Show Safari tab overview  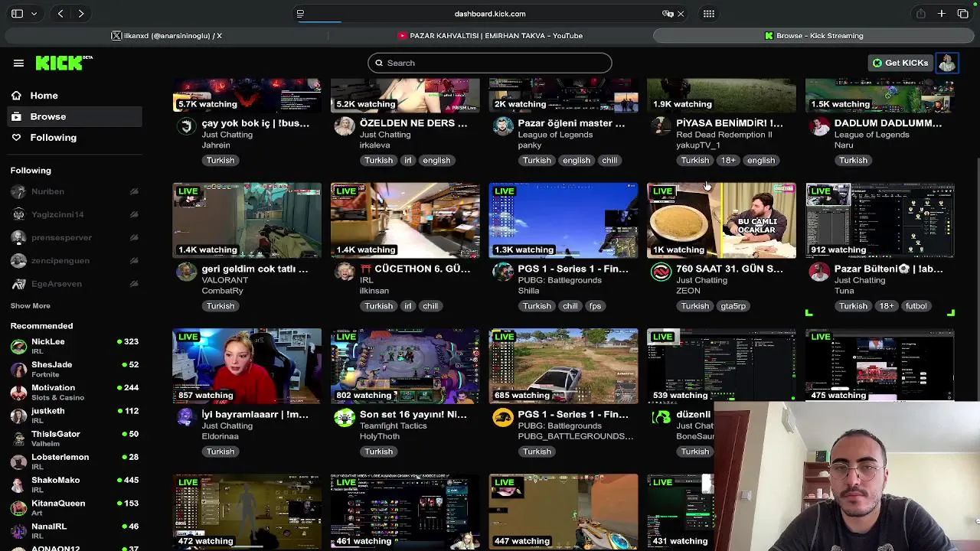point(963,14)
